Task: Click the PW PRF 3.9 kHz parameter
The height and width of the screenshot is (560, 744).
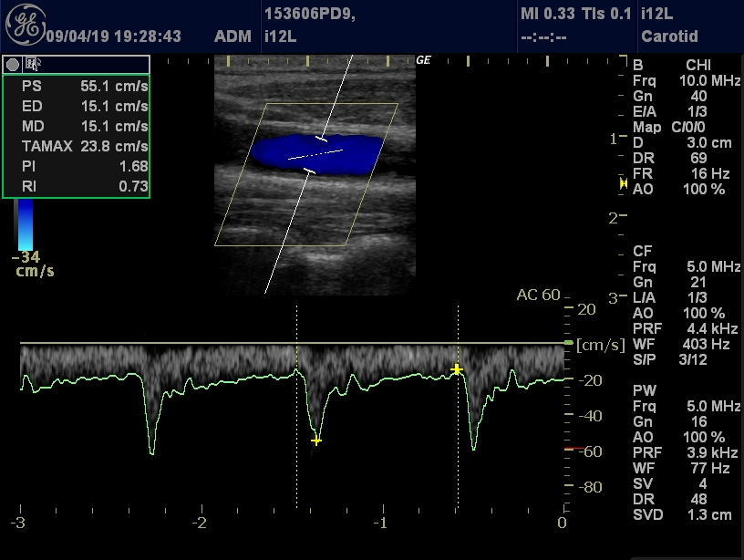Action: (x=686, y=453)
